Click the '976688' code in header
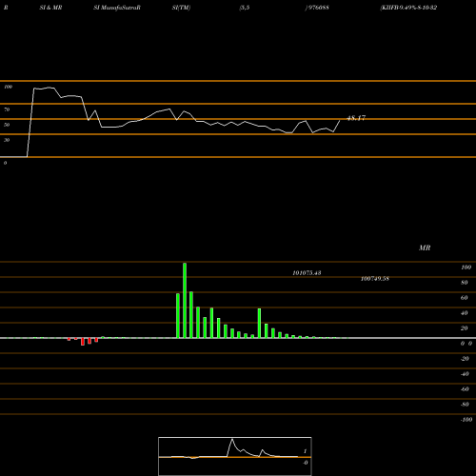 (318, 8)
